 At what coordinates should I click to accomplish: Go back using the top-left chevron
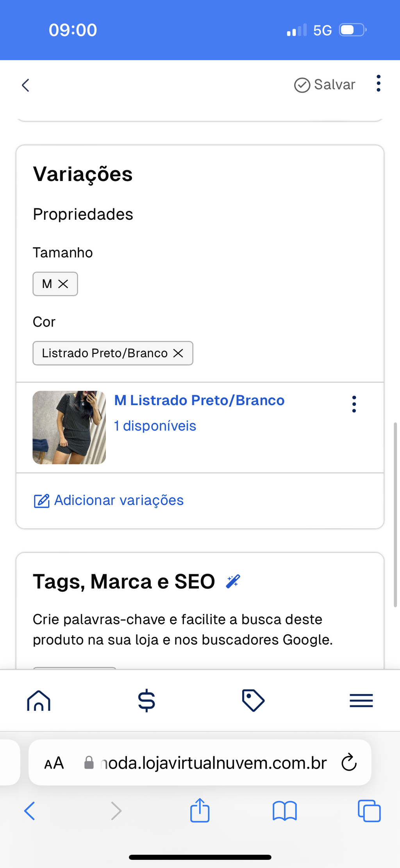click(x=26, y=85)
